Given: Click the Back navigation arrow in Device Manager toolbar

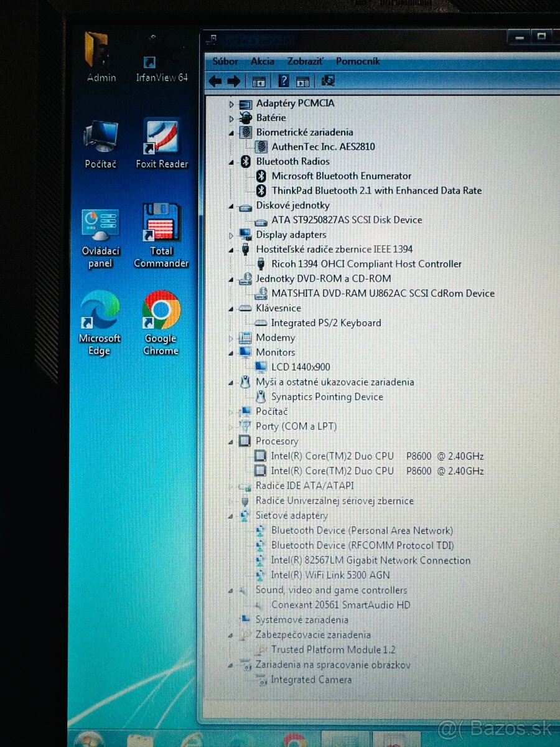Looking at the screenshot, I should click(215, 80).
